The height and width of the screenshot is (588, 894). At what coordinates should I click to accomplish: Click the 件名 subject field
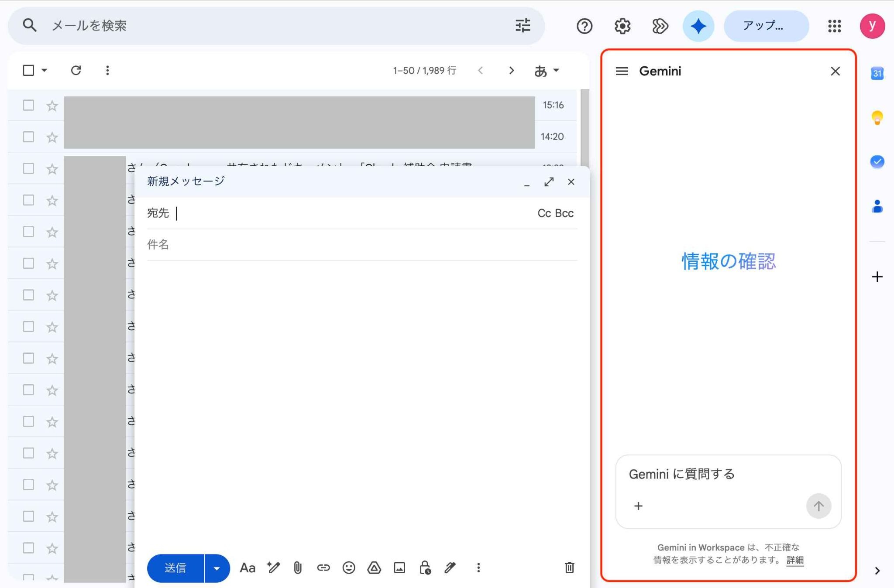[362, 245]
